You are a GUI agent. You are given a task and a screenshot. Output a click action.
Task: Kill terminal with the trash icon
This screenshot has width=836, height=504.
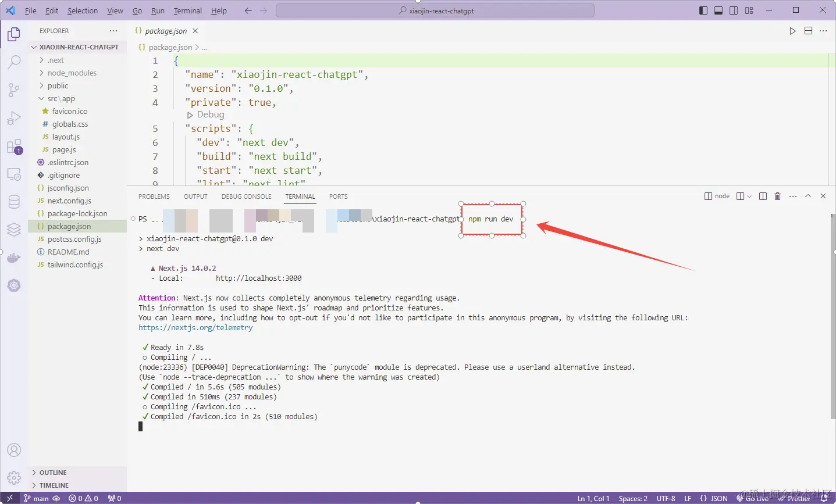pyautogui.click(x=778, y=196)
